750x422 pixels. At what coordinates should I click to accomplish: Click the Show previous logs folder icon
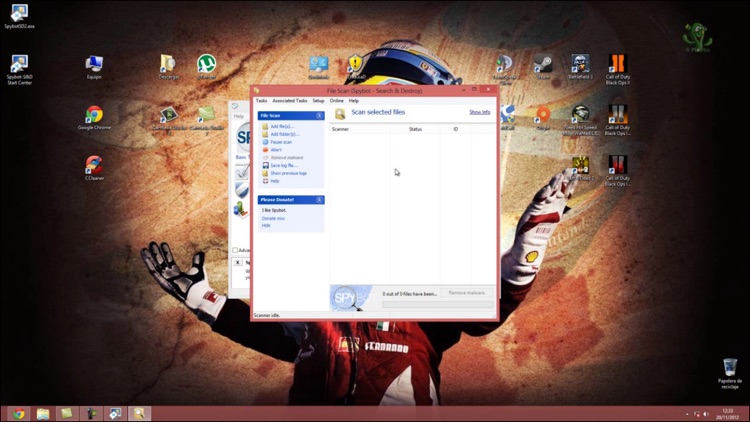pyautogui.click(x=265, y=173)
